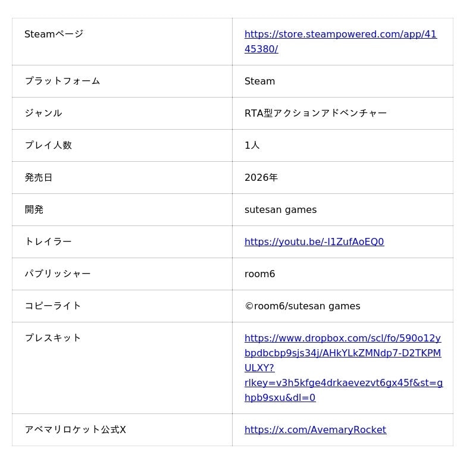Click the "RTA型アクションアドベンチャー" genre text
Viewport: 476px width, 464px height.
315,113
